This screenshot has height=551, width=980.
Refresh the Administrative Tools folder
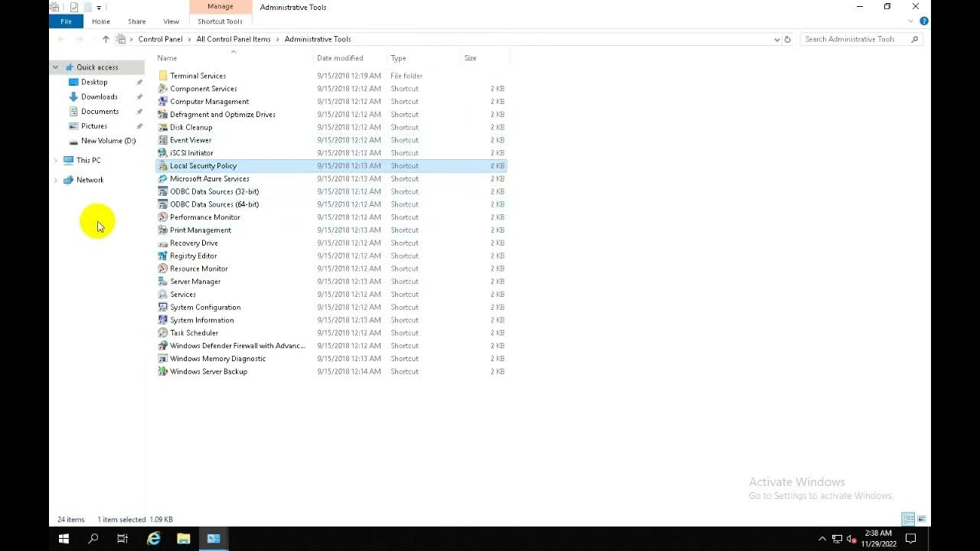pyautogui.click(x=787, y=39)
